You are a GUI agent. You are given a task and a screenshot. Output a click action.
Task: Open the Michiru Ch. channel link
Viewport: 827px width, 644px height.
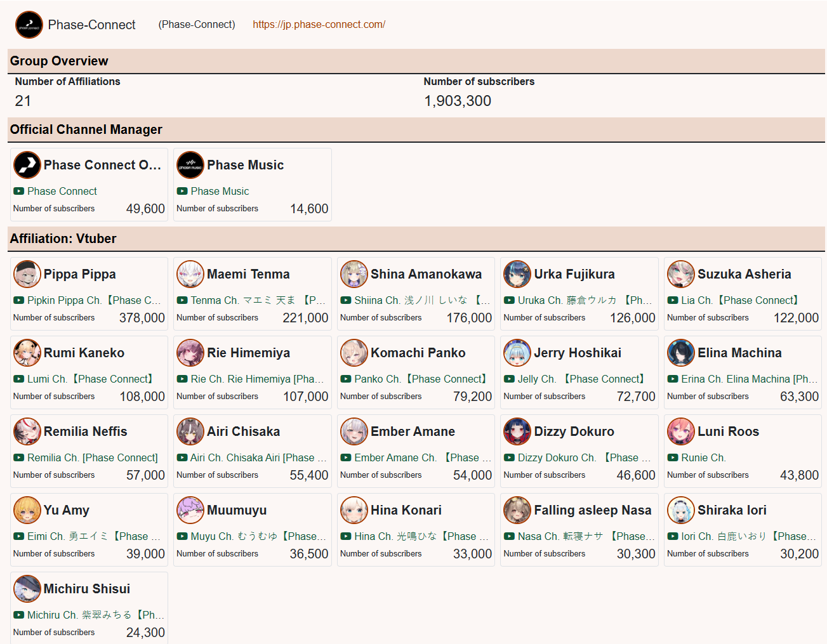click(x=96, y=615)
